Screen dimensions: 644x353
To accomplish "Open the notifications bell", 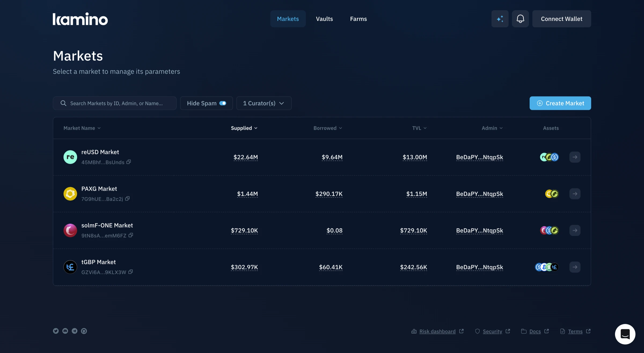I will 520,19.
